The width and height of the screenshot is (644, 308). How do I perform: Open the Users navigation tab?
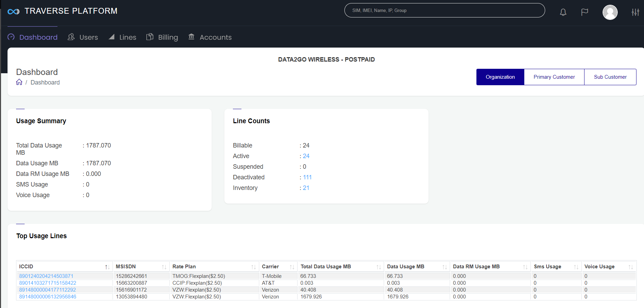[83, 37]
